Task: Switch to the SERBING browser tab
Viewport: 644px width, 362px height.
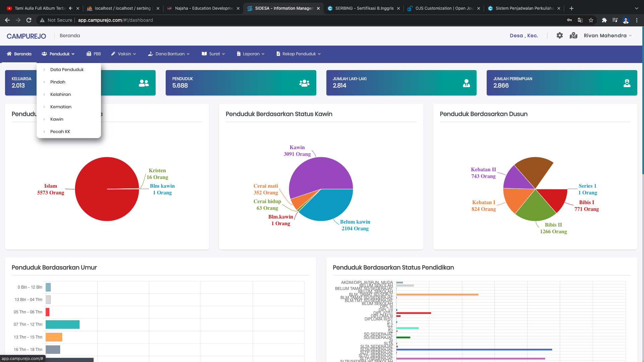Action: [364, 8]
